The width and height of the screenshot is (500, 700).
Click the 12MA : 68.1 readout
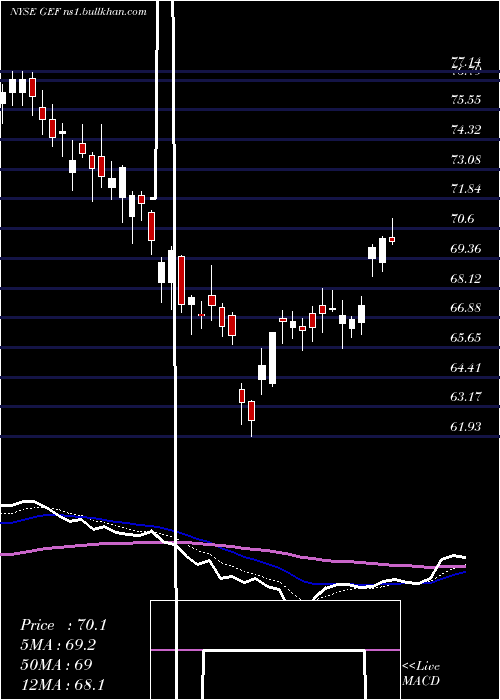click(x=62, y=684)
